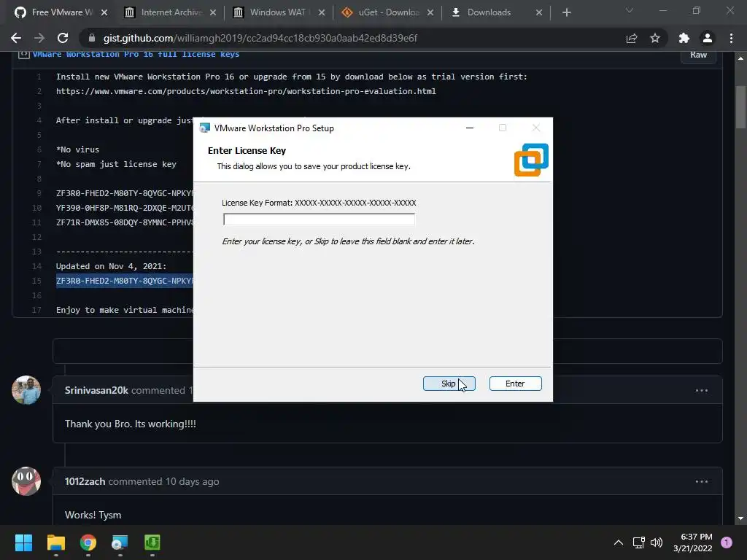This screenshot has width=747, height=560.
Task: Click VMware Setup title bar icon
Action: pyautogui.click(x=205, y=128)
